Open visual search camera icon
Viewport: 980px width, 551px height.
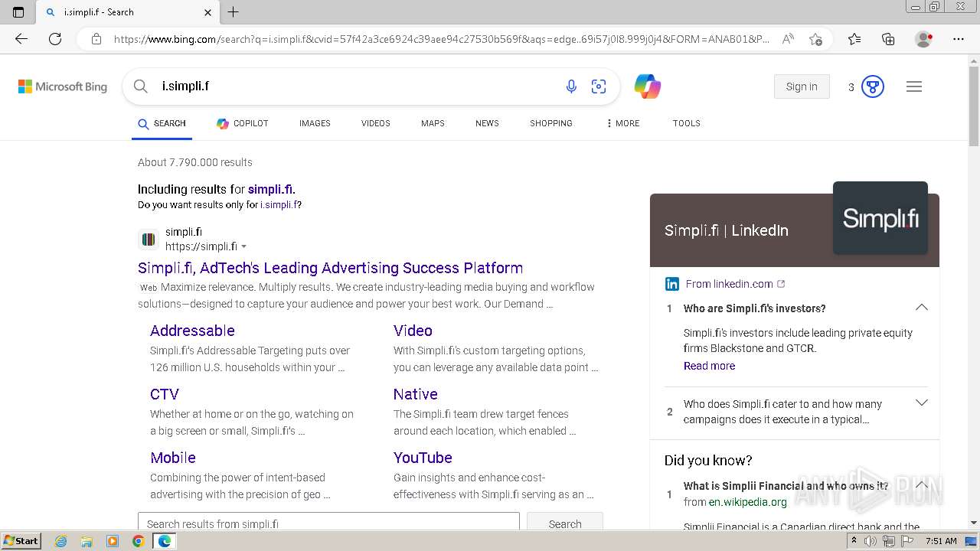click(x=599, y=86)
